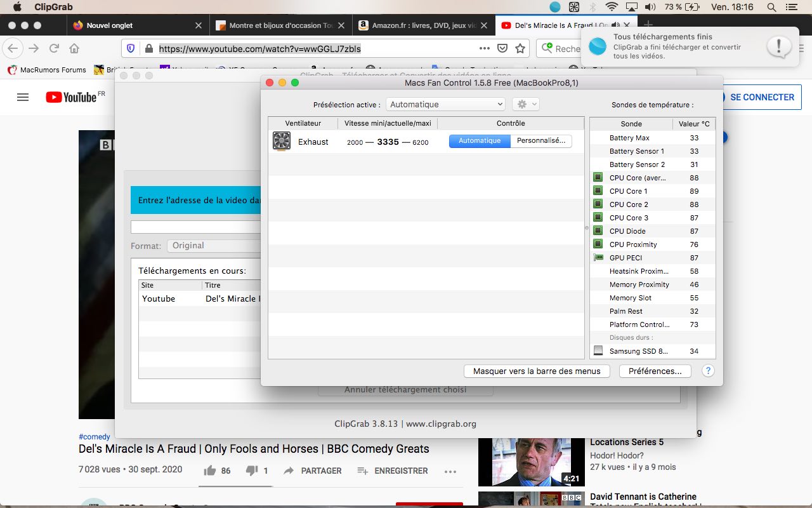Click the Tous téléchargements finis notification
812x508 pixels.
click(689, 46)
